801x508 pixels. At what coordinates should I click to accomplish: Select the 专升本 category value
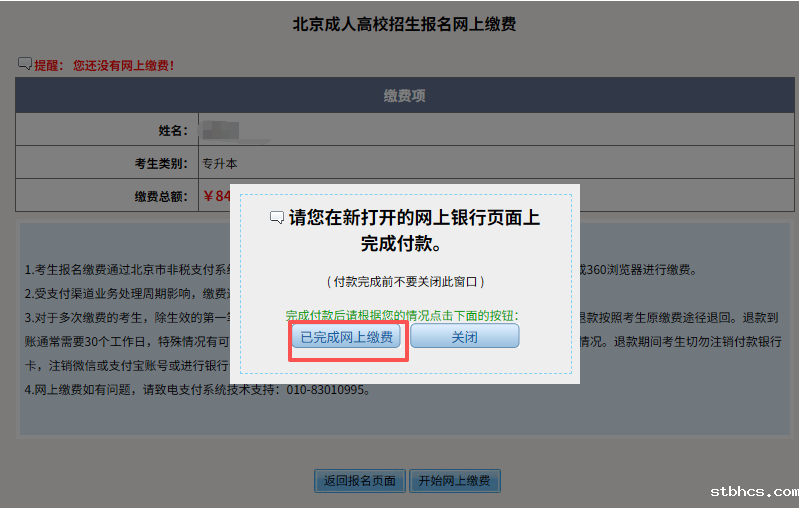220,163
